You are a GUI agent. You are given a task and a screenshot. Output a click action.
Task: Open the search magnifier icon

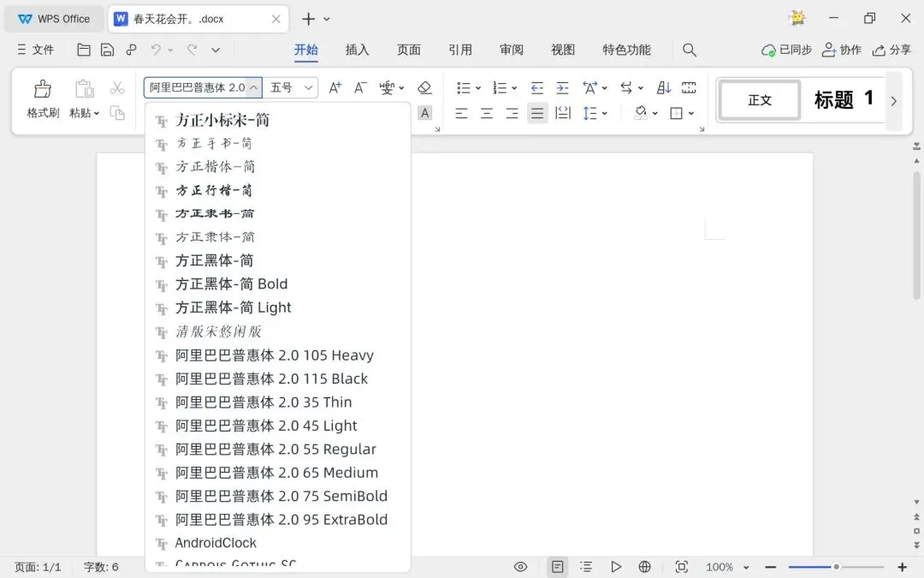pyautogui.click(x=690, y=51)
